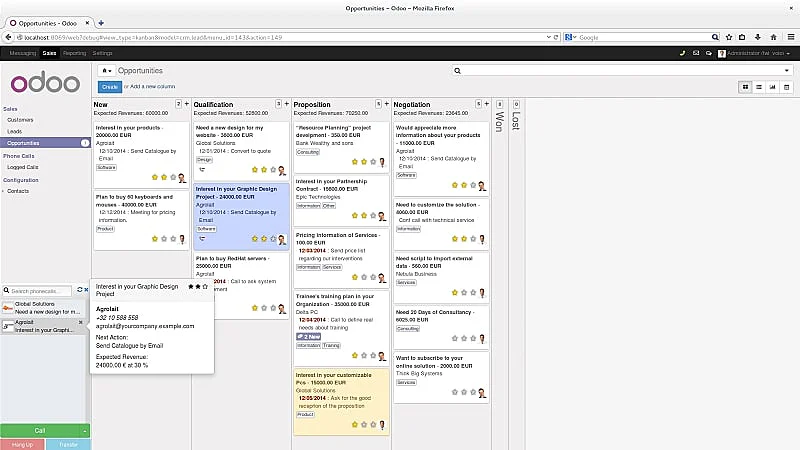Go to Leads in the sidebar
The height and width of the screenshot is (450, 800).
pyautogui.click(x=14, y=132)
